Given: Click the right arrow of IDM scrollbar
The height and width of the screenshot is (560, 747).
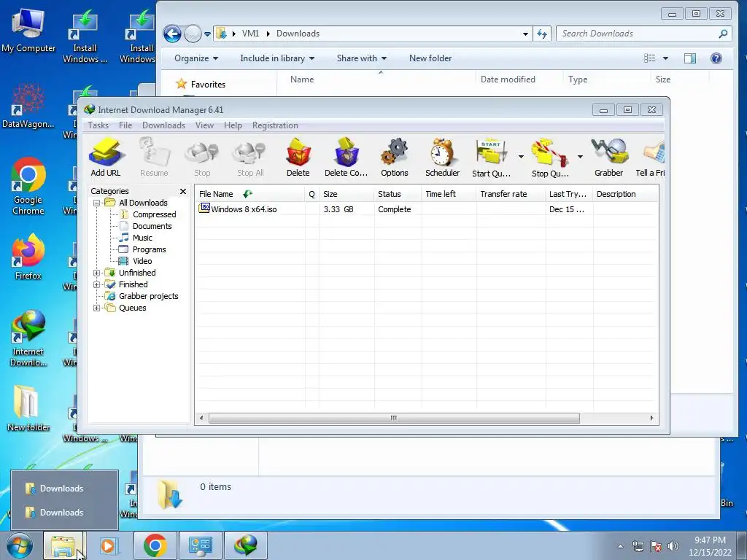Looking at the screenshot, I should click(x=651, y=419).
